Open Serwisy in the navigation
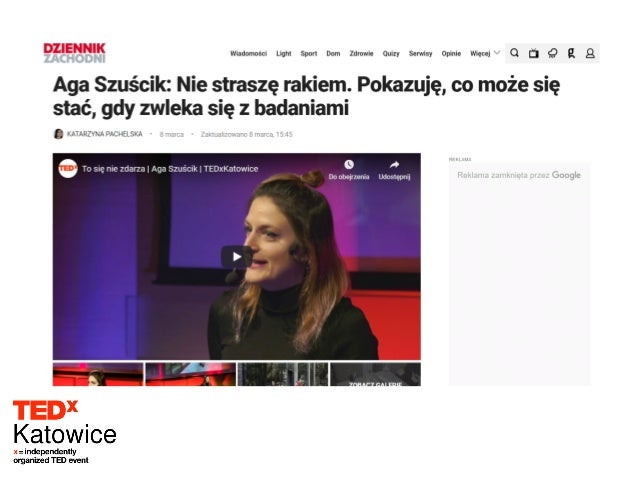Screen dimensions: 638x479 tap(420, 53)
